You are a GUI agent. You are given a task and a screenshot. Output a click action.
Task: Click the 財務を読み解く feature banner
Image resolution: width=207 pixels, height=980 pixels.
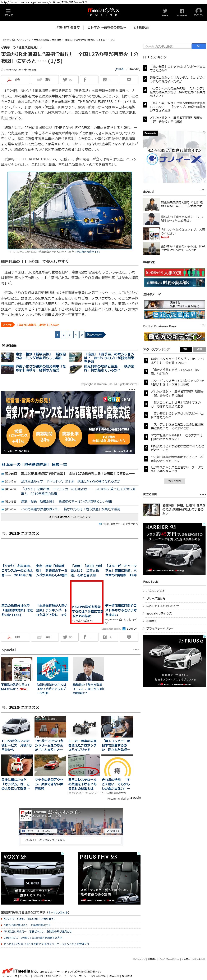point(175,282)
